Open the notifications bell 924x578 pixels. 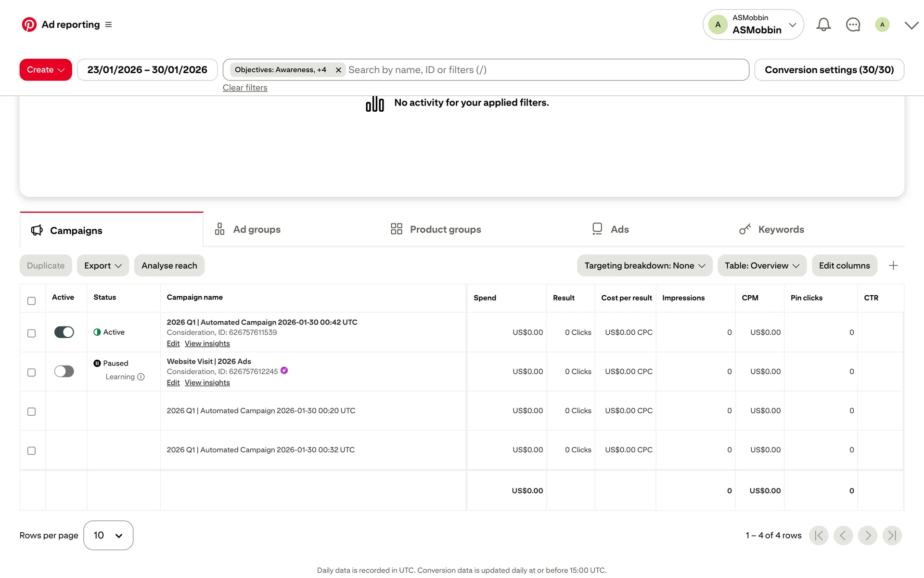[823, 25]
